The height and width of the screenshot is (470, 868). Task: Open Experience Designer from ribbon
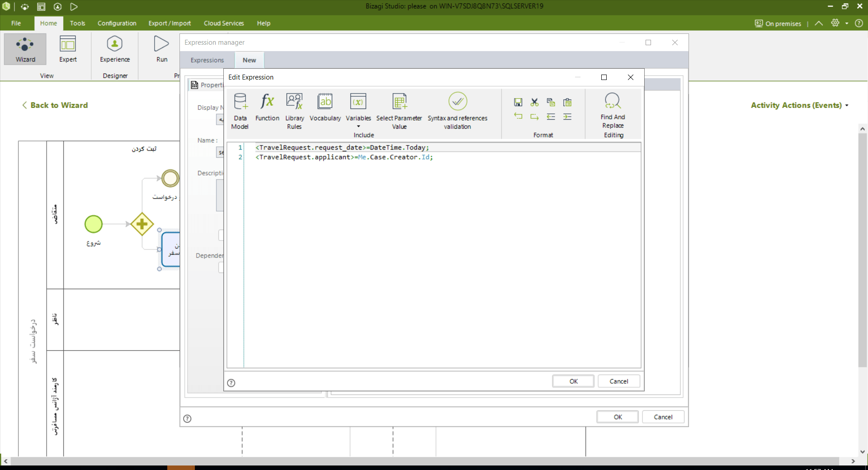[115, 49]
